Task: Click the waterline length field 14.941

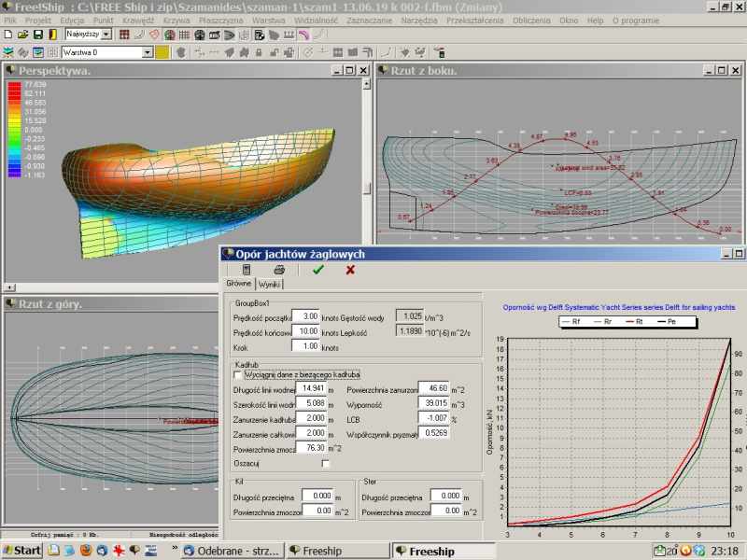Action: [311, 388]
